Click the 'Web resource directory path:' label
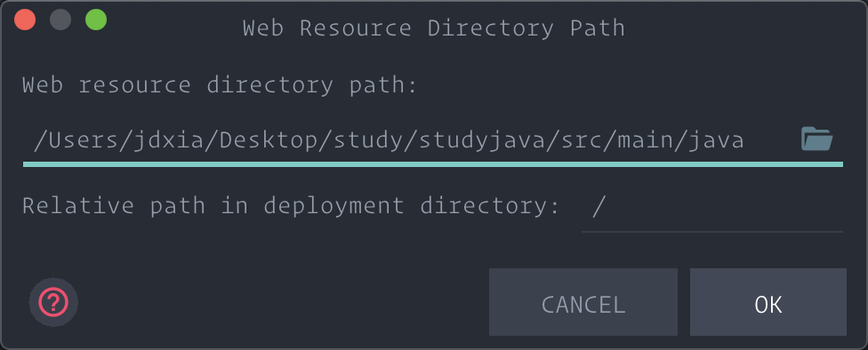Screen dimensions: 868x350 (x=219, y=85)
